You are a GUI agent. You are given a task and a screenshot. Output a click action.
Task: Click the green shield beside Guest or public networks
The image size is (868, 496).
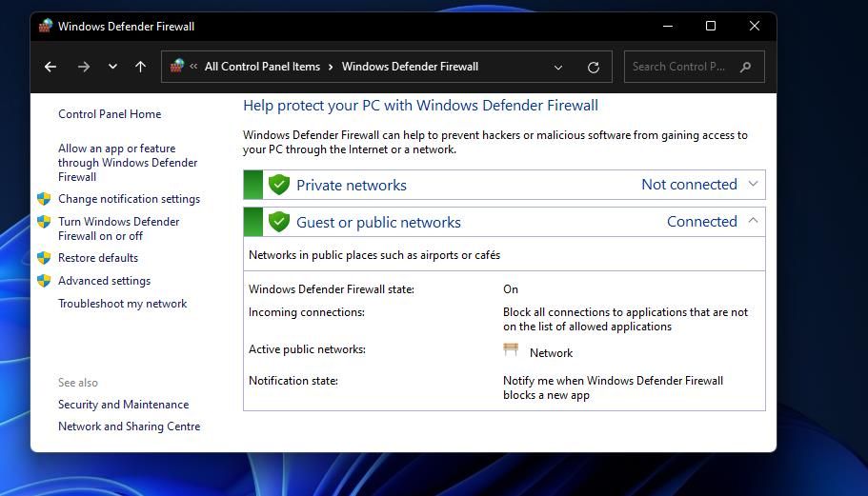[x=278, y=222]
